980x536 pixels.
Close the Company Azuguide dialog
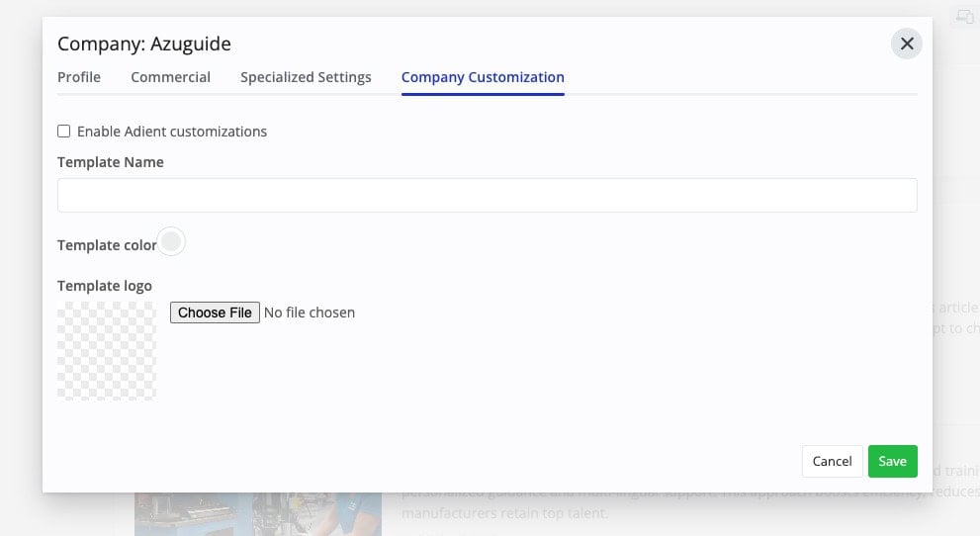(906, 44)
